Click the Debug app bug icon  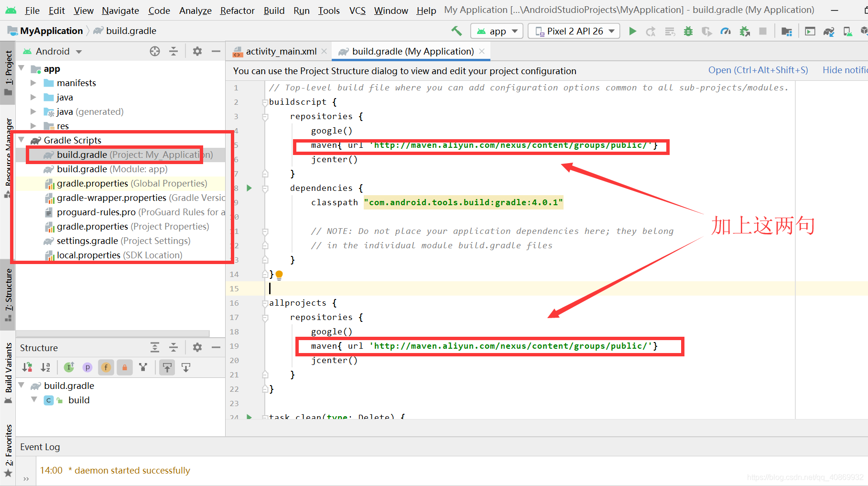pyautogui.click(x=688, y=31)
